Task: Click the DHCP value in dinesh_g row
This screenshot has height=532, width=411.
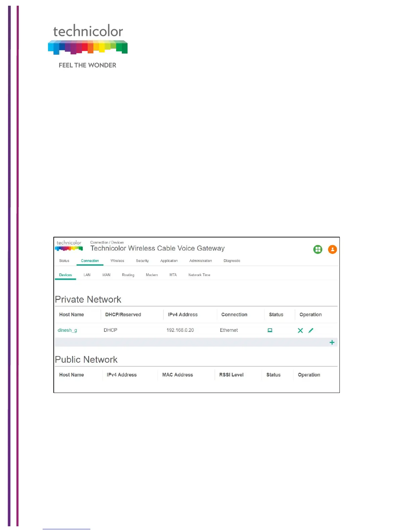Action: click(110, 330)
